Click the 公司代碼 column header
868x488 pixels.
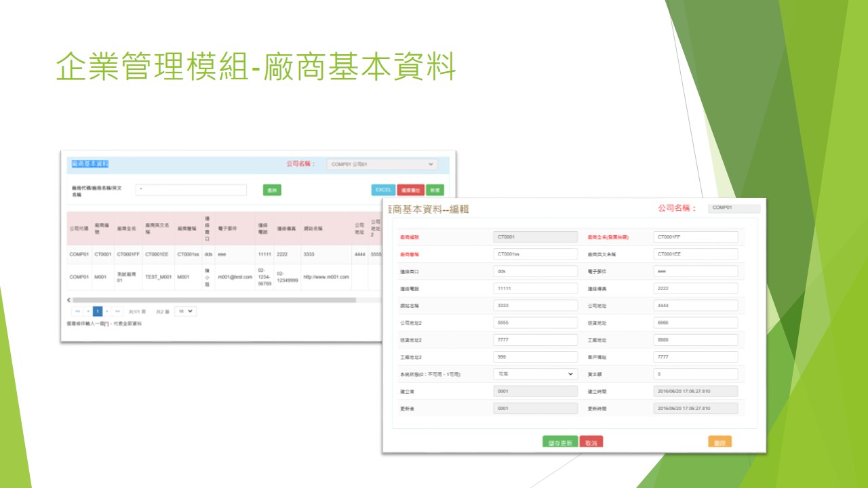[x=79, y=229]
